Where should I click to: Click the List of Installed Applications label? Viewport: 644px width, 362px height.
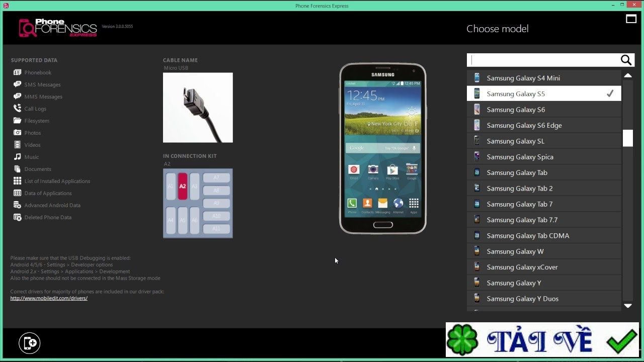pos(57,181)
